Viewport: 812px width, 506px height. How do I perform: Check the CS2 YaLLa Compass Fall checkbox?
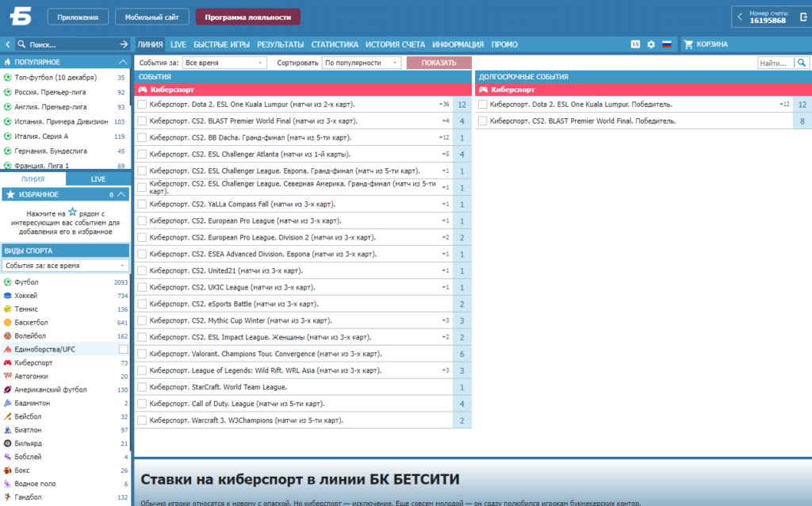tap(142, 204)
